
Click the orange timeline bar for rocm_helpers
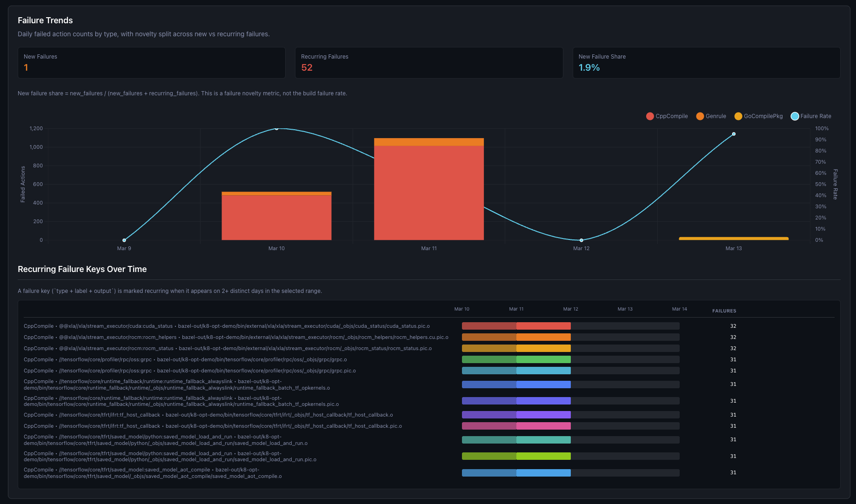pyautogui.click(x=516, y=337)
